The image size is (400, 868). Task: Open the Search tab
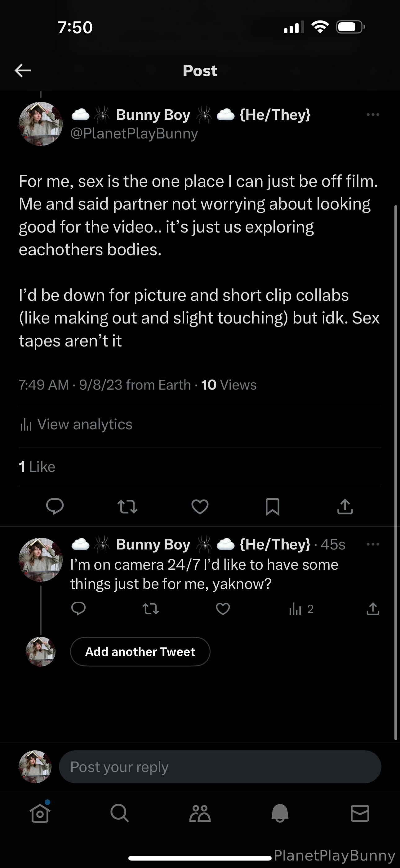[119, 813]
